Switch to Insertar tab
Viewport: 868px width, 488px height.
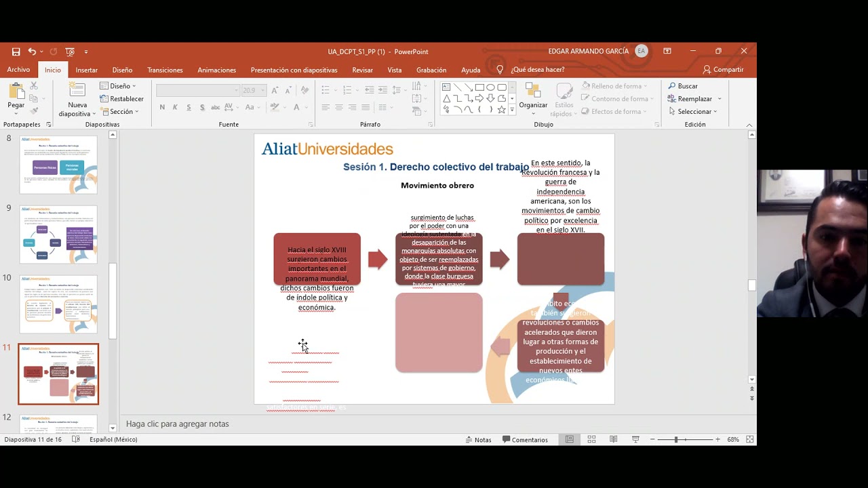pyautogui.click(x=86, y=70)
